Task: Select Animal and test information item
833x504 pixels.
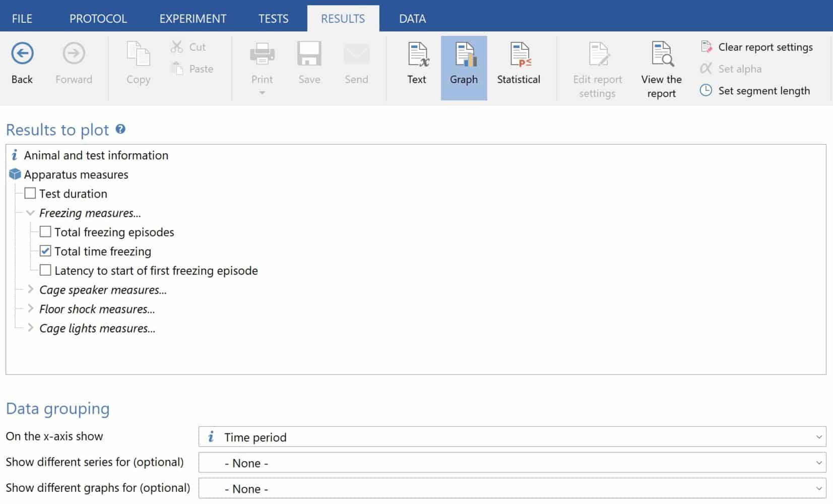Action: tap(96, 155)
